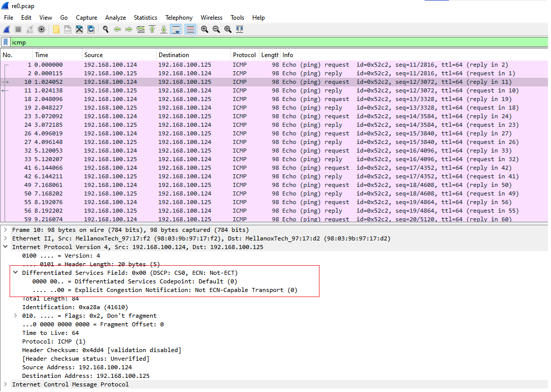Start capturing packets with shark fin icon
Screen dimensions: 551x392
7,29
